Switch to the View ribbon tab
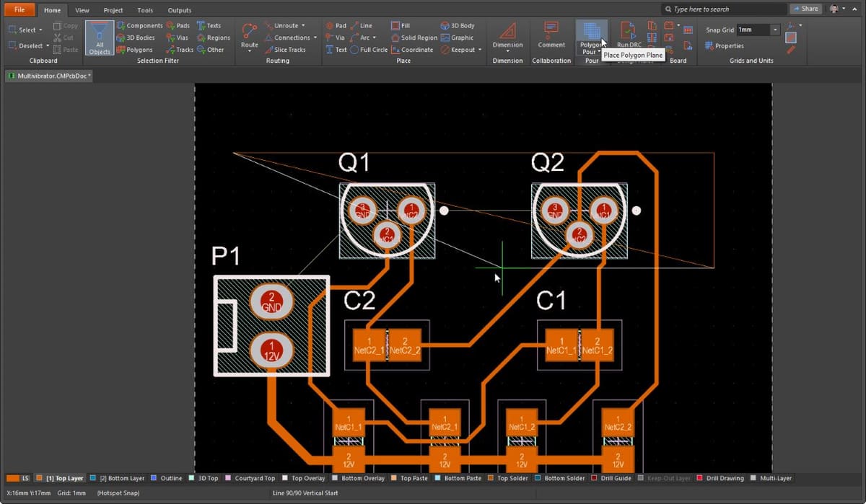 [x=82, y=10]
